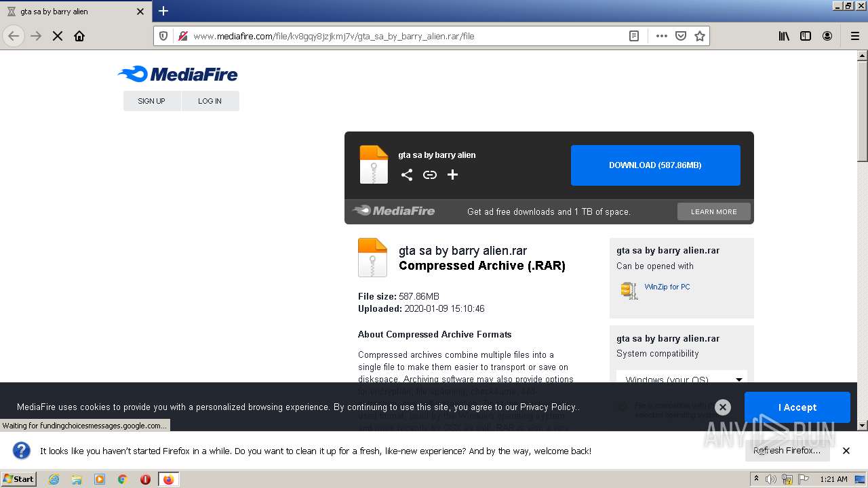Click the WinZip for PC icon

point(629,289)
